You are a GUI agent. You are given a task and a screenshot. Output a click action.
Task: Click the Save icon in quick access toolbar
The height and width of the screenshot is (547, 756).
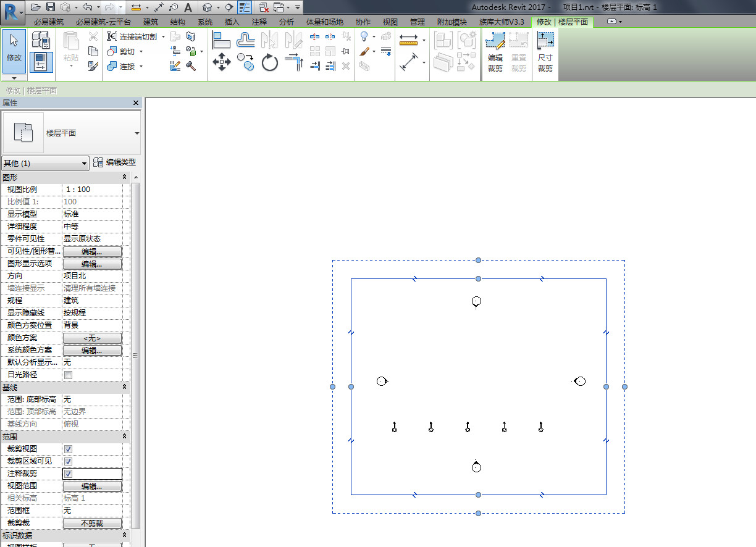[x=51, y=7]
